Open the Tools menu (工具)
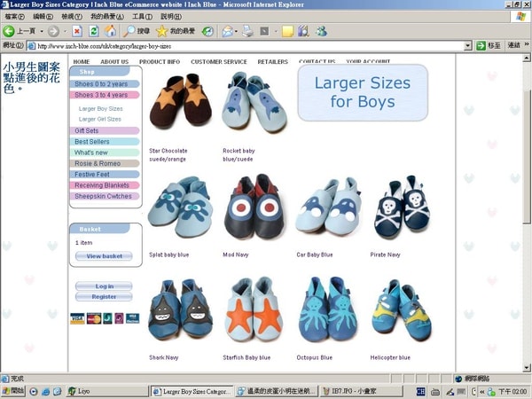Viewport: 532px width, 399px height. pyautogui.click(x=142, y=16)
